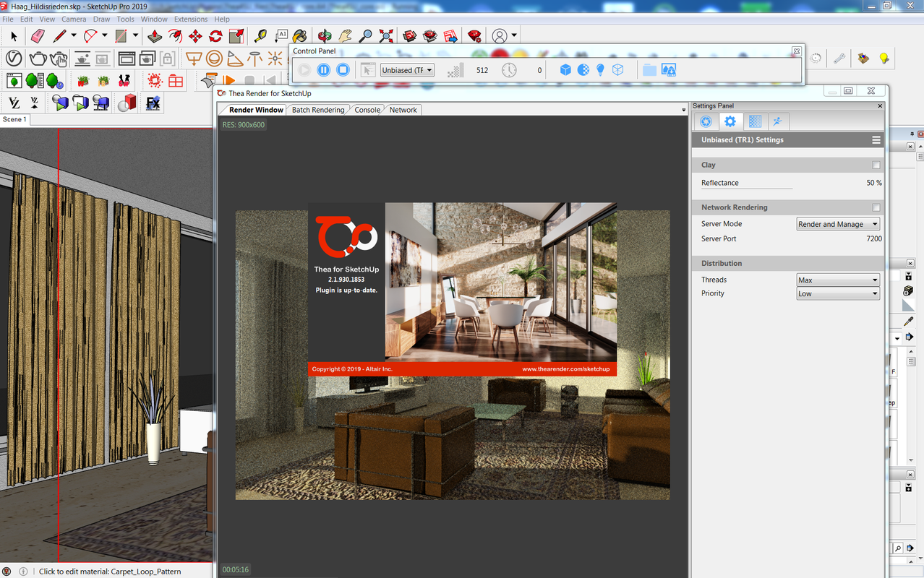Open the 3D Warehouse icon
The height and width of the screenshot is (578, 924).
[410, 35]
